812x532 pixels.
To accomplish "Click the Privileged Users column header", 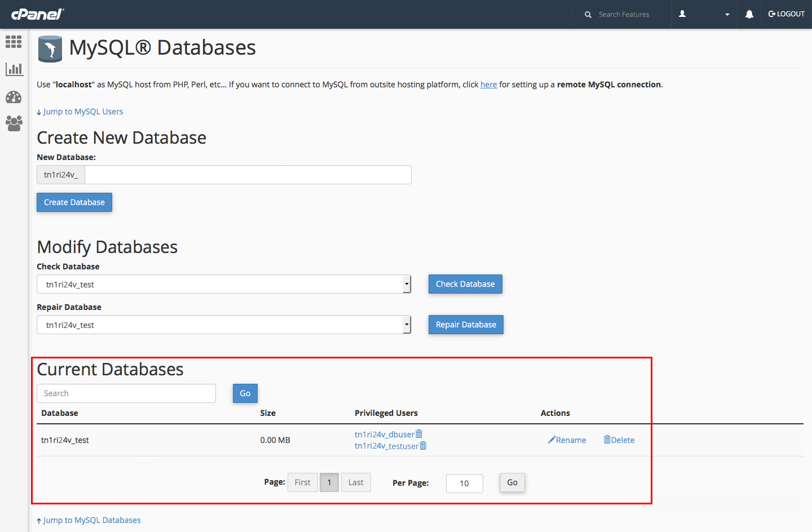I will point(386,413).
